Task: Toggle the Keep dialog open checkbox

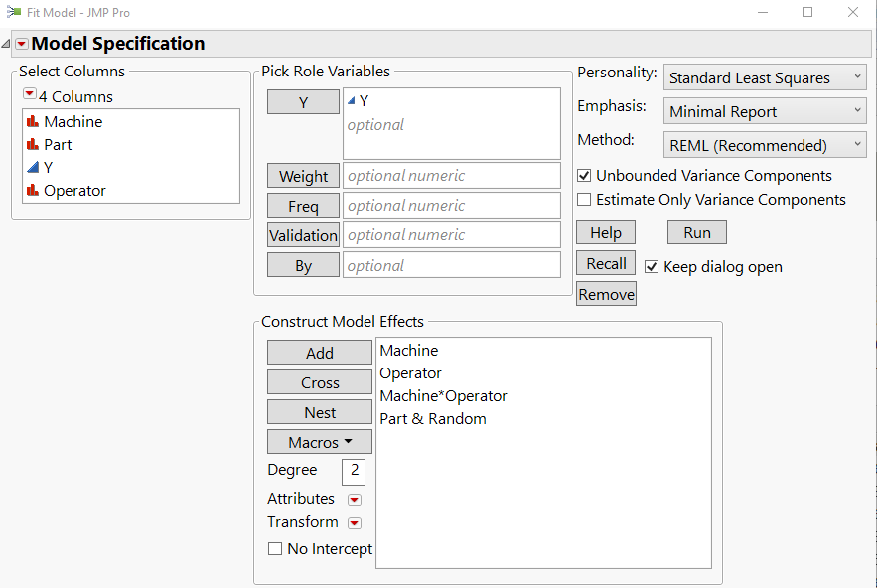Action: (x=653, y=267)
